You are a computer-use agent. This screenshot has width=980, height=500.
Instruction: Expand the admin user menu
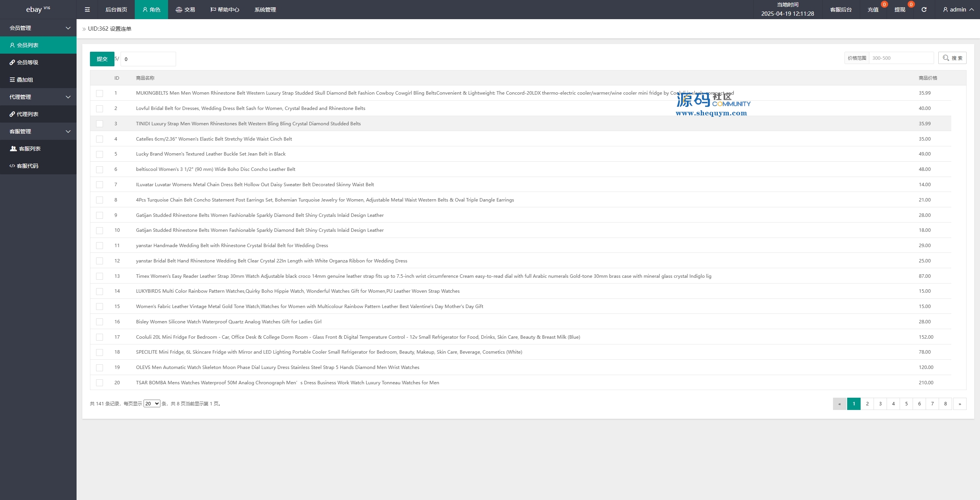point(958,10)
